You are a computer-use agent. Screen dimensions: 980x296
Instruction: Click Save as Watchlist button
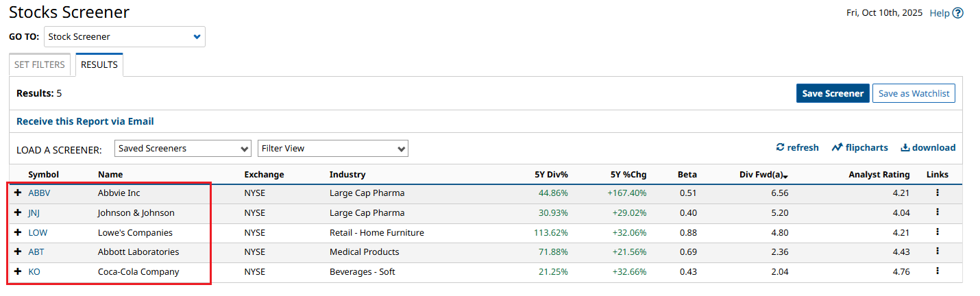(914, 93)
